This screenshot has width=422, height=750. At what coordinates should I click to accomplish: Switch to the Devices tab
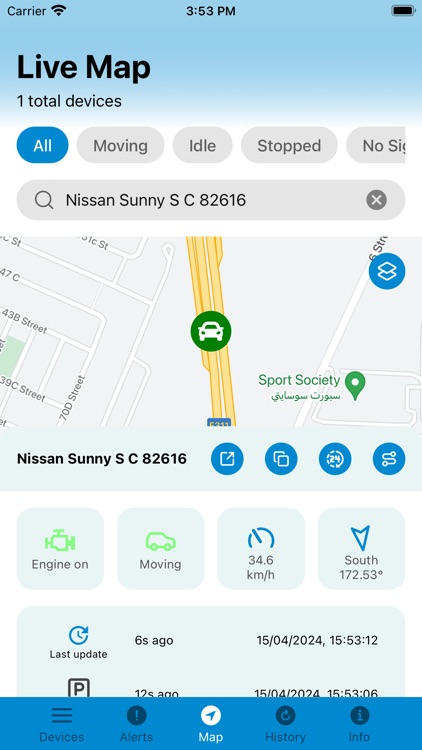click(x=62, y=724)
